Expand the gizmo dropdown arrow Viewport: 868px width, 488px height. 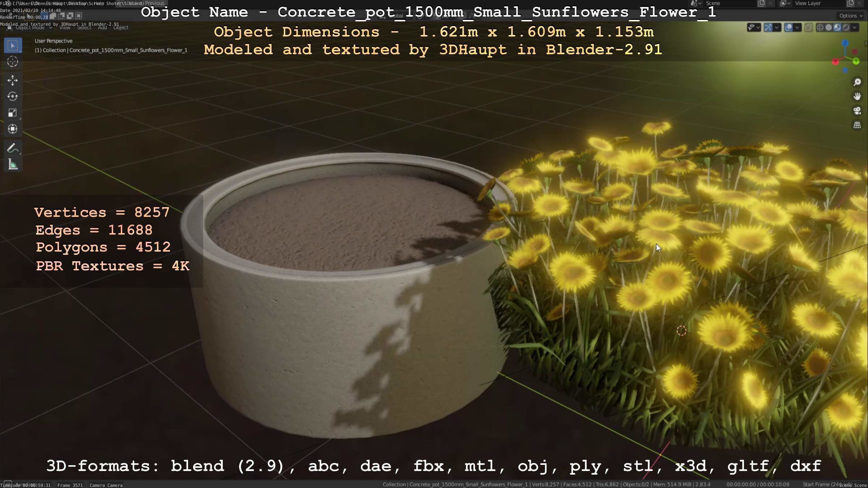(x=776, y=27)
